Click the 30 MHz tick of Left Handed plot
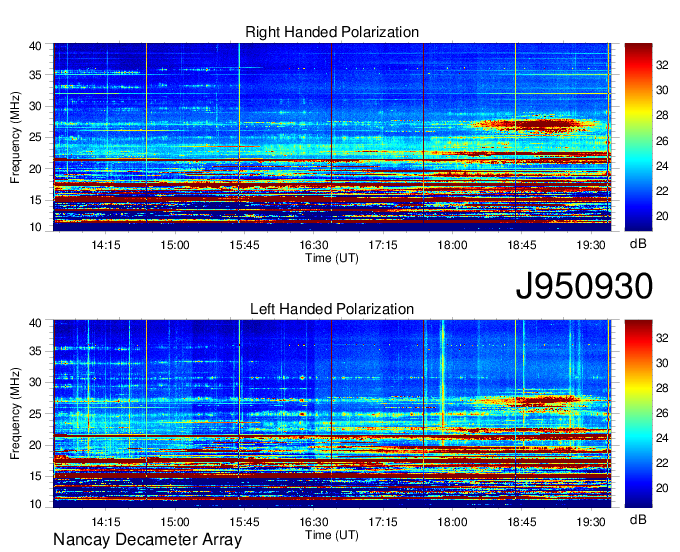 coord(35,382)
